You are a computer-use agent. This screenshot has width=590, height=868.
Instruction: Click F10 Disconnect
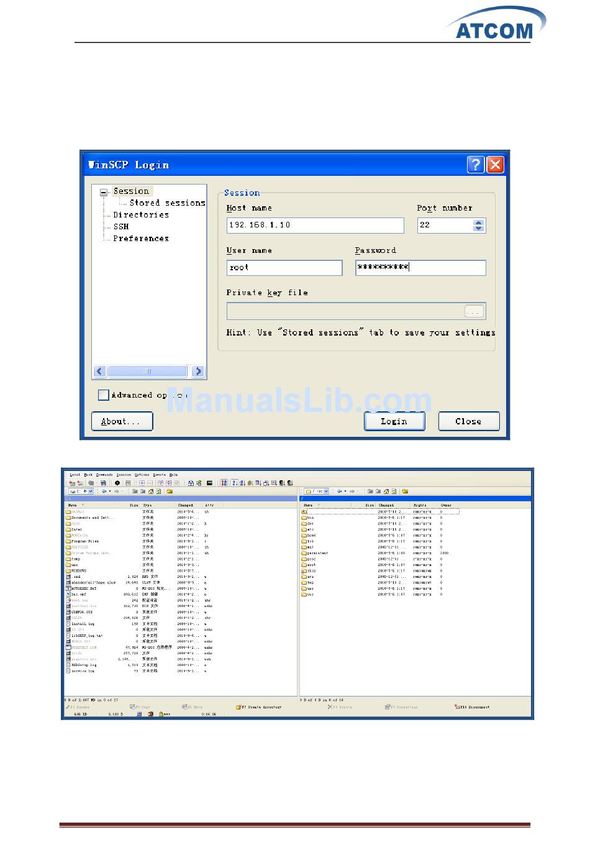473,707
